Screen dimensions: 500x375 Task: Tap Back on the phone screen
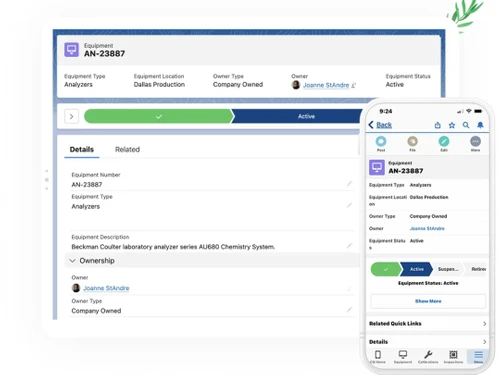click(380, 125)
